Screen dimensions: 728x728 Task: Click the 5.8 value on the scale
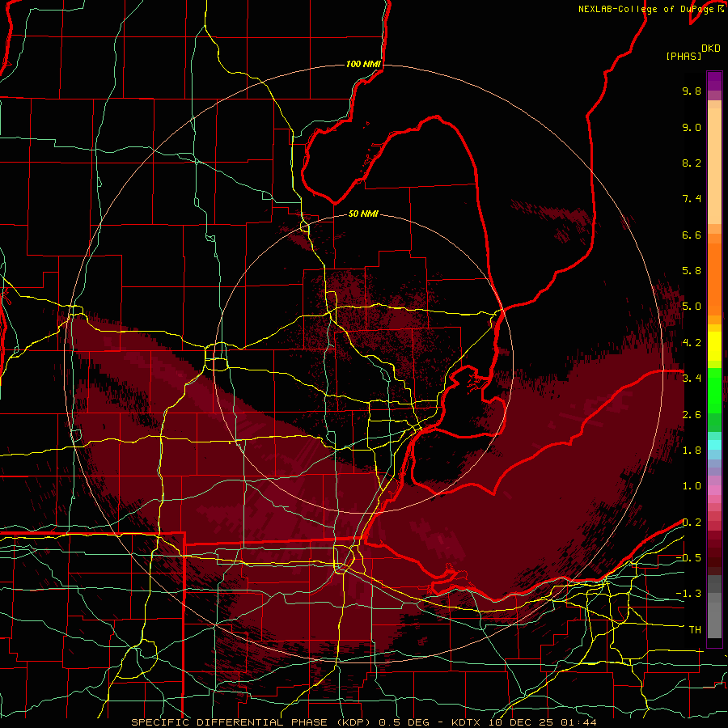click(x=692, y=271)
